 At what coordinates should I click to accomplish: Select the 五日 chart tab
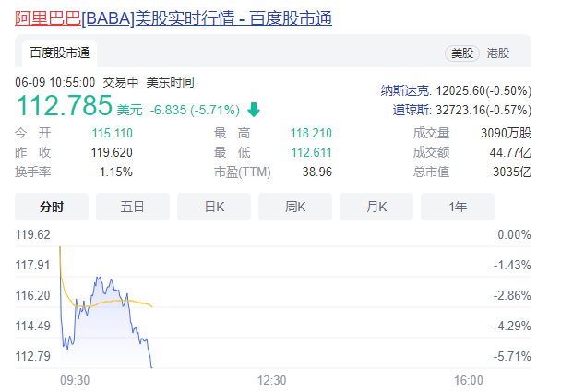pos(133,207)
